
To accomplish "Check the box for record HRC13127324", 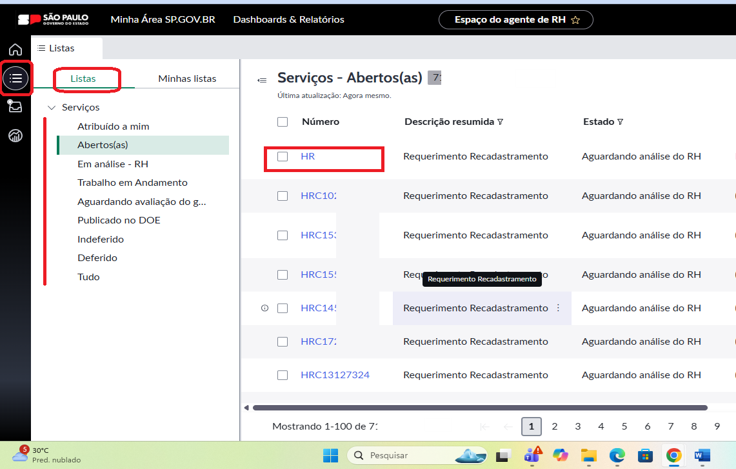I will click(x=283, y=375).
